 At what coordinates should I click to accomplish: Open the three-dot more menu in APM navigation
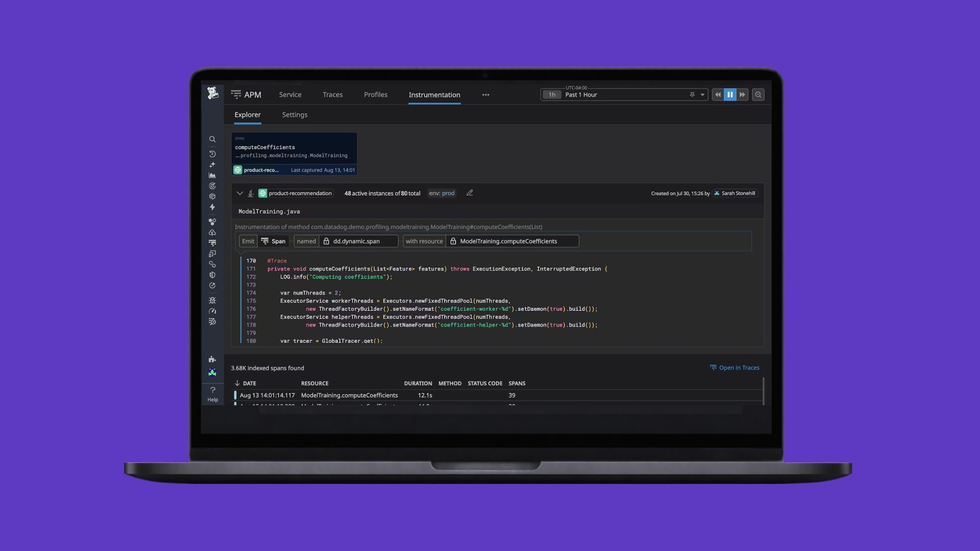click(486, 95)
